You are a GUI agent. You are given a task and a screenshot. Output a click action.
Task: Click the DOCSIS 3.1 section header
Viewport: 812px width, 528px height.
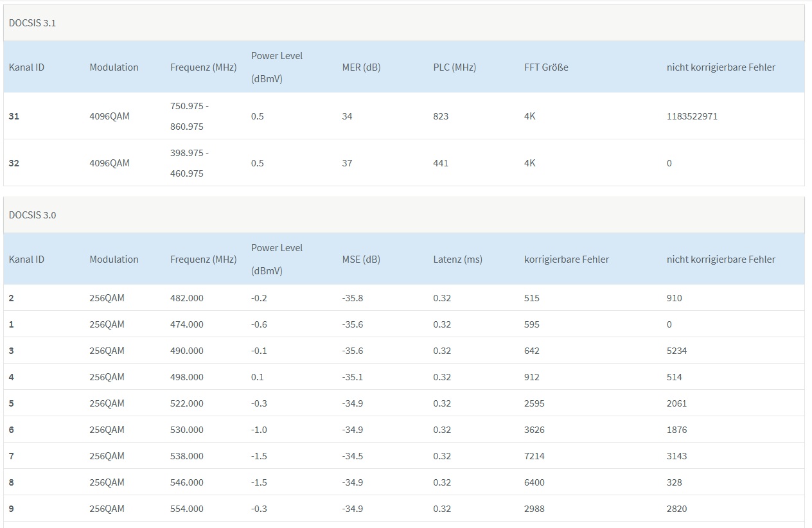pyautogui.click(x=33, y=23)
